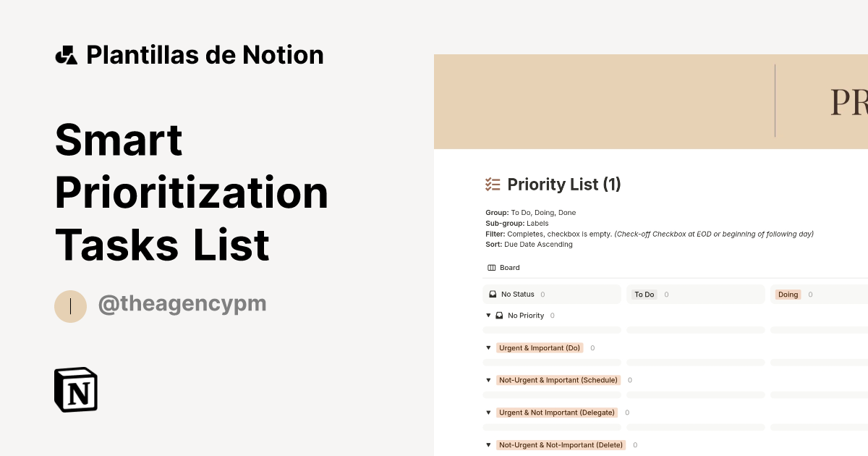Click the Plantillas de Notion club logo icon
This screenshot has height=456, width=868.
(67, 54)
